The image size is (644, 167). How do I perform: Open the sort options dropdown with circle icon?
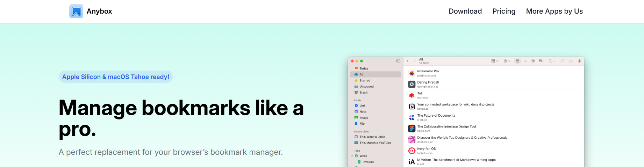507,61
